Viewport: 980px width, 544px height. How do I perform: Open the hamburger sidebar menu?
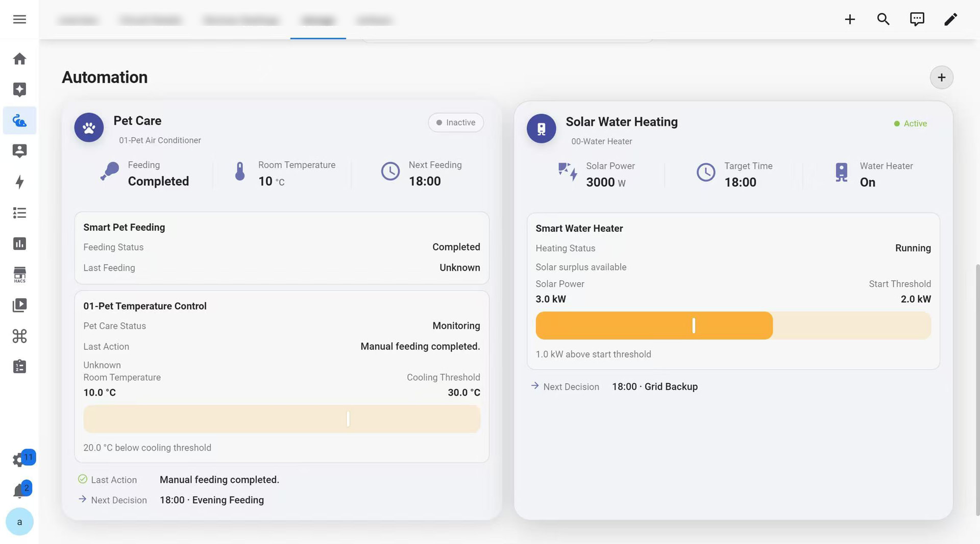[x=19, y=19]
